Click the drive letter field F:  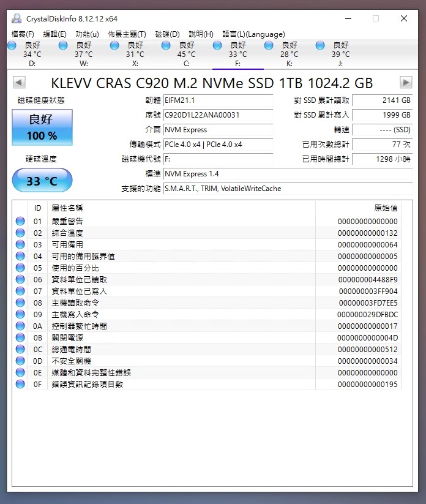218,159
